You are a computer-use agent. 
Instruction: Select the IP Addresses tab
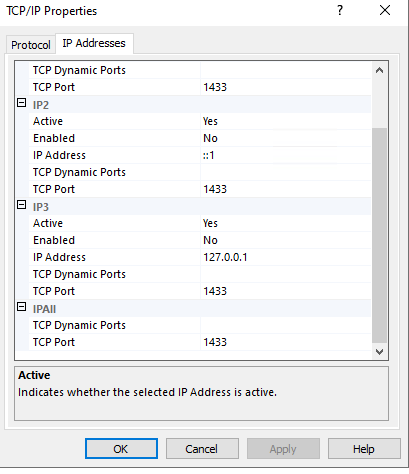[94, 43]
